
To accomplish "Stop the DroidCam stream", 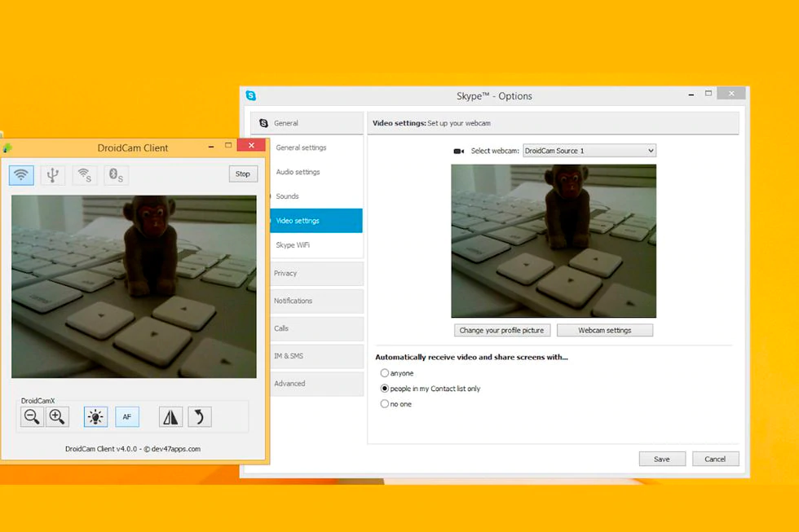I will [x=242, y=174].
